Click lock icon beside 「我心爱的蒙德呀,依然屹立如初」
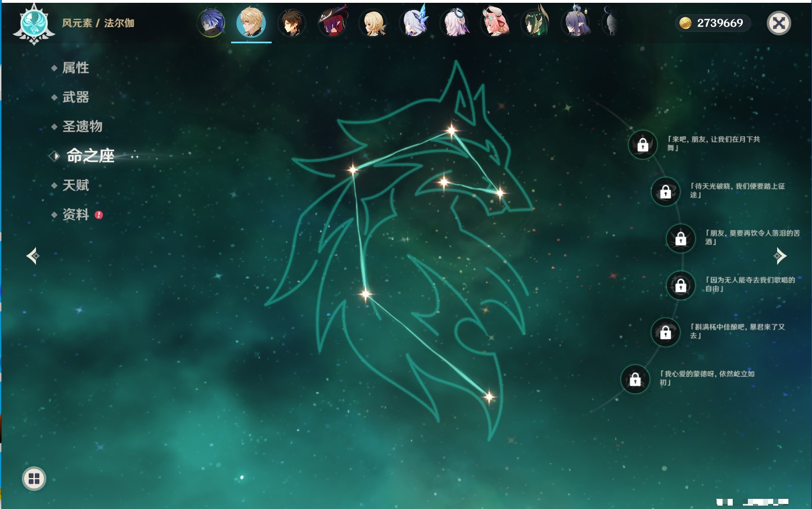The height and width of the screenshot is (509, 812). tap(635, 380)
